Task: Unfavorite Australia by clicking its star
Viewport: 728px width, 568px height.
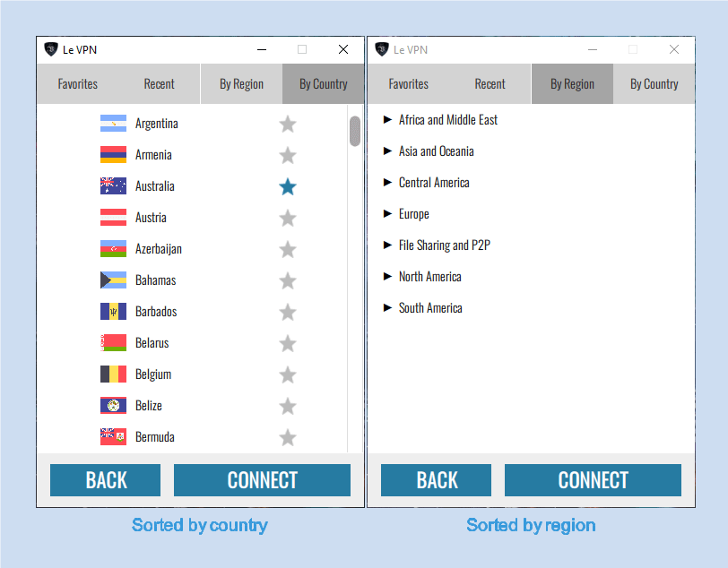Action: click(x=287, y=186)
